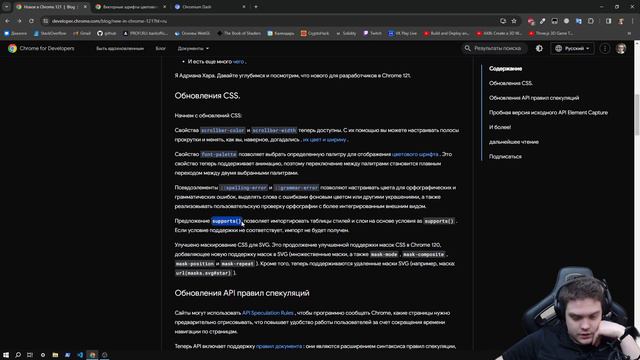Click the font-palette code term
The height and width of the screenshot is (360, 640).
point(219,154)
